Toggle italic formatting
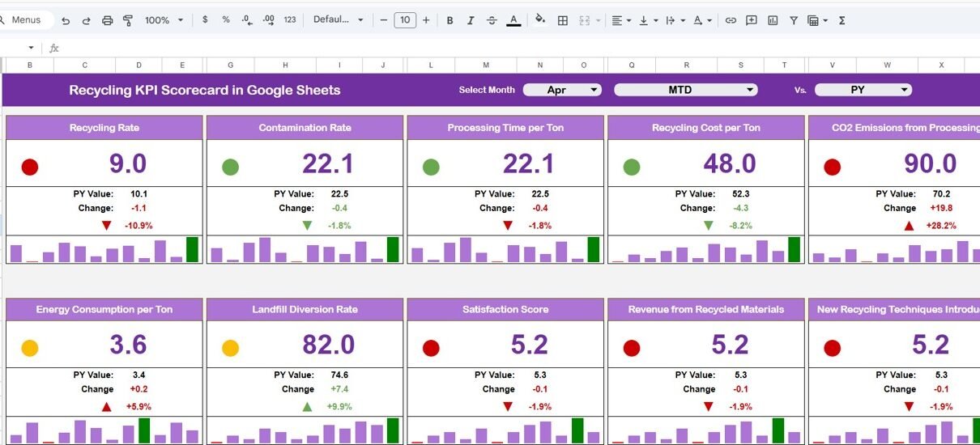The height and width of the screenshot is (445, 980). pos(471,20)
